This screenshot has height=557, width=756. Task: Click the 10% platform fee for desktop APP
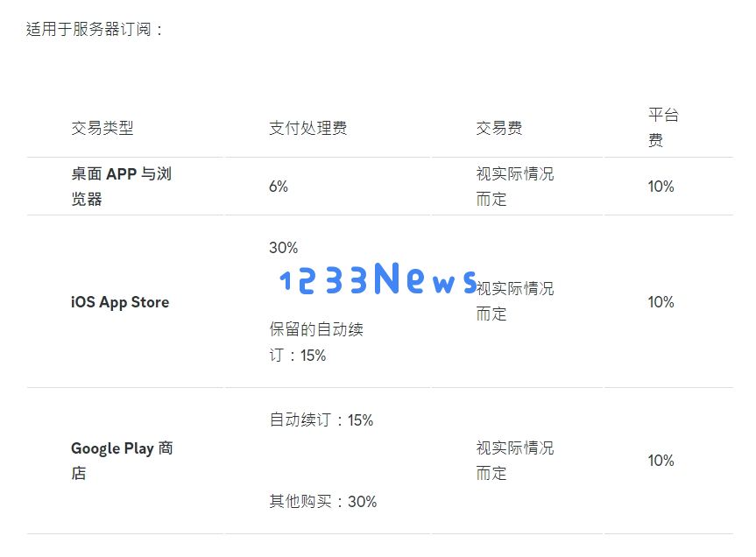pyautogui.click(x=661, y=187)
